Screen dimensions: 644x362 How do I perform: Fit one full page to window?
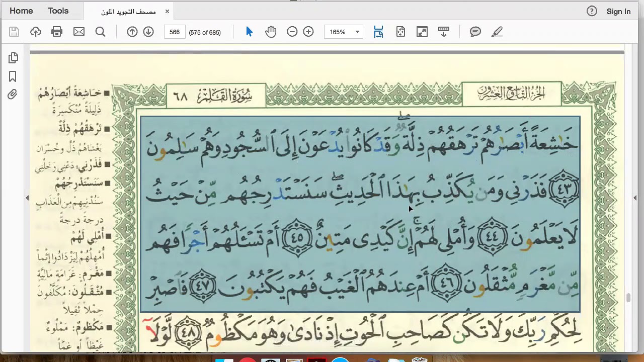click(x=400, y=32)
